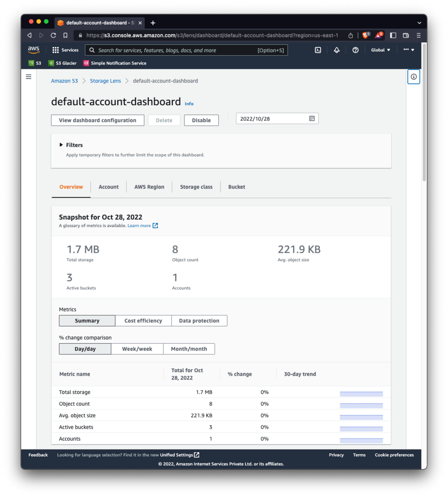Open the help question mark icon
The image size is (448, 497).
pos(355,50)
